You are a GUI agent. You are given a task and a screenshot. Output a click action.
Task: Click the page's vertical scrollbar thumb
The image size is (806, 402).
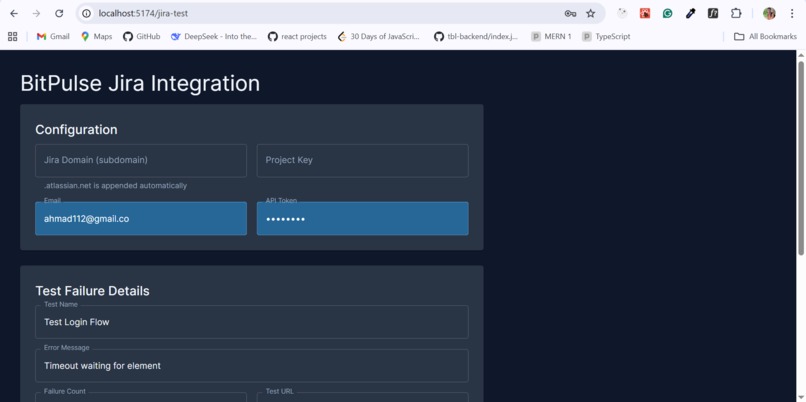800,158
